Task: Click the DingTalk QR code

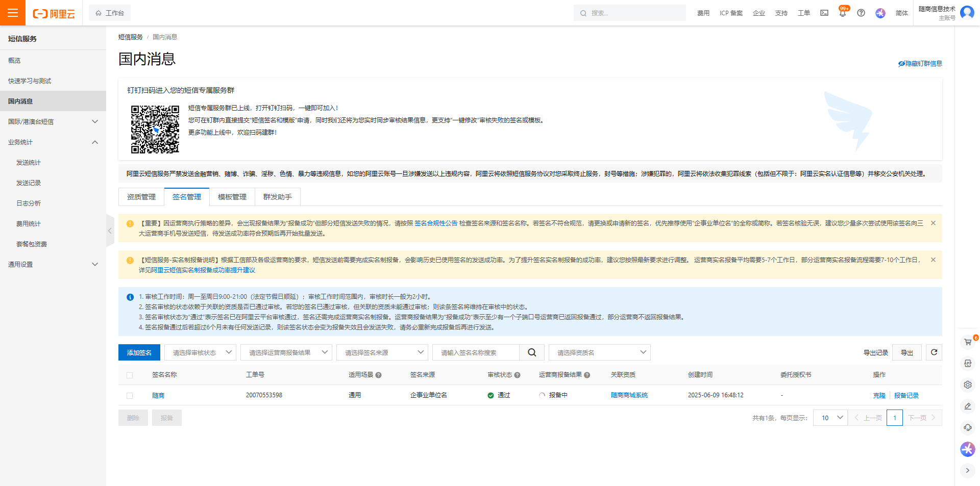Action: pyautogui.click(x=155, y=129)
